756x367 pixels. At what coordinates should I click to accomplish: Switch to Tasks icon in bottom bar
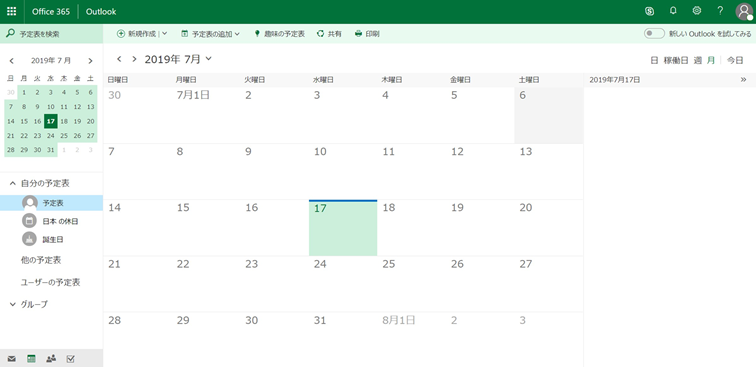click(x=70, y=358)
